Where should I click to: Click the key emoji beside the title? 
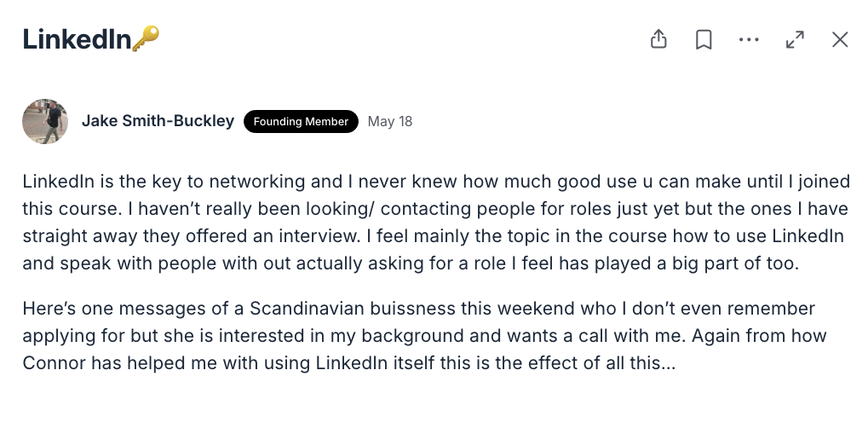click(x=147, y=38)
